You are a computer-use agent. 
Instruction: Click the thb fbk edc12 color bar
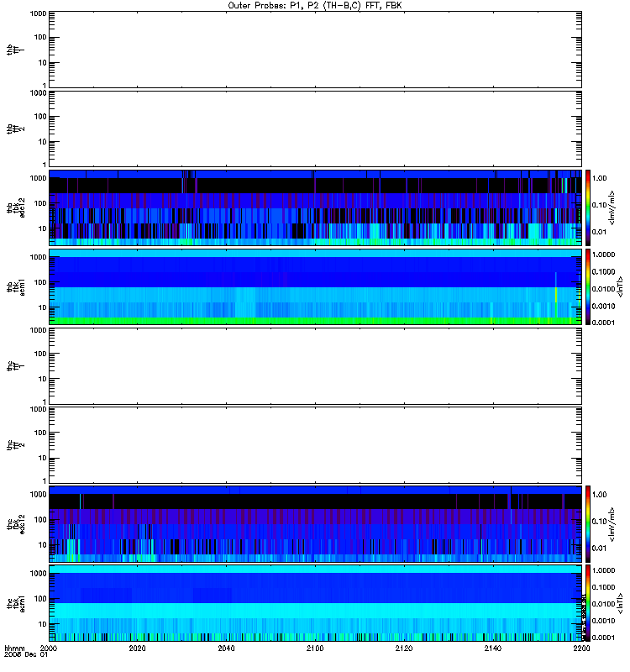tap(588, 207)
